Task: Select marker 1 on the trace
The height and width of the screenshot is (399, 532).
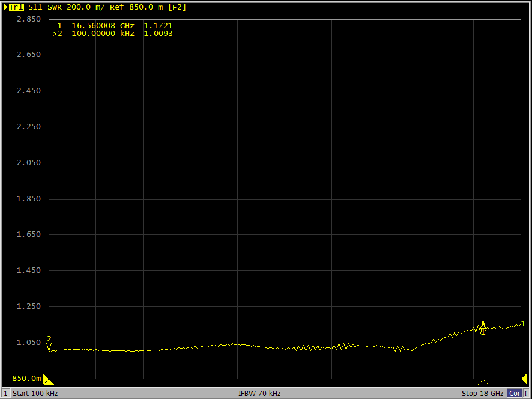Action: coord(483,327)
